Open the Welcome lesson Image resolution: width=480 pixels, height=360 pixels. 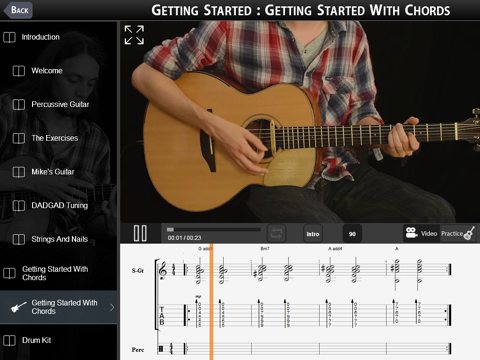tap(59, 71)
